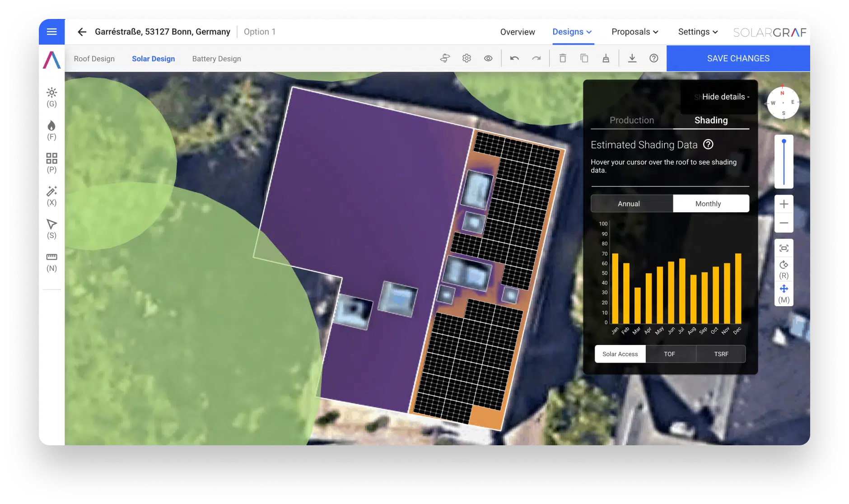Viewport: 849px width, 504px height.
Task: Expand the Designs dropdown
Action: (x=572, y=32)
